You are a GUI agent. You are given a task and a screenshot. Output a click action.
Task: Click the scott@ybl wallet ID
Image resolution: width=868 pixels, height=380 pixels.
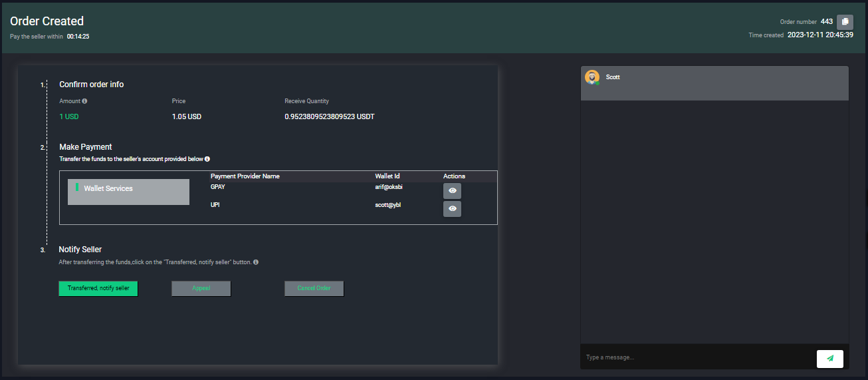point(388,205)
